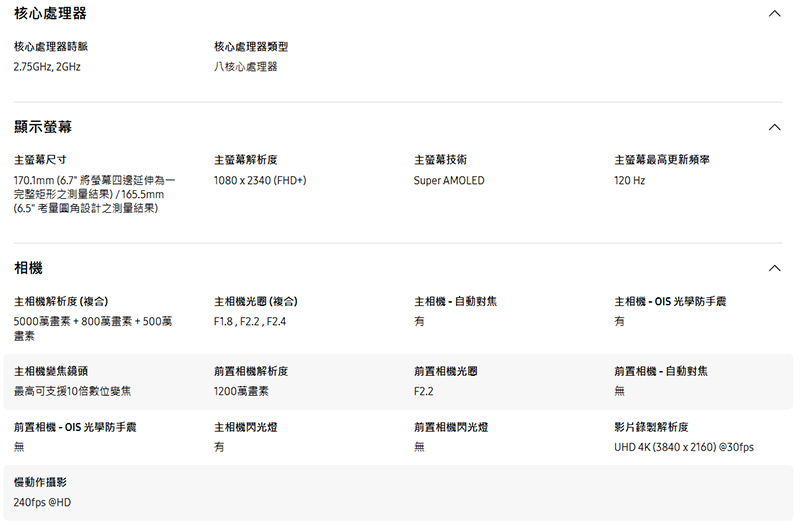Select the UHD 4K (3840 x 2160) @30fps value
This screenshot has width=800, height=528.
click(x=684, y=447)
